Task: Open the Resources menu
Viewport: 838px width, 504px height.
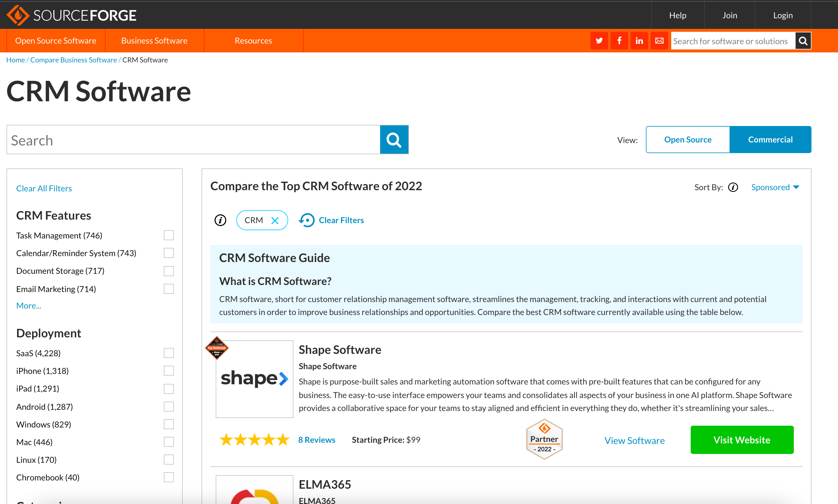Action: tap(253, 41)
